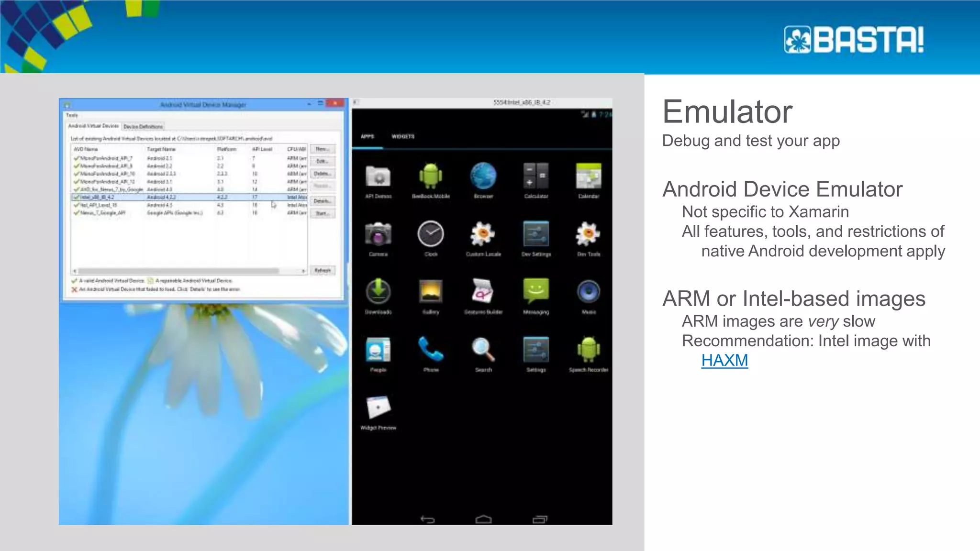Open the Dev Tools gear icon
The width and height of the screenshot is (980, 551).
coord(589,239)
